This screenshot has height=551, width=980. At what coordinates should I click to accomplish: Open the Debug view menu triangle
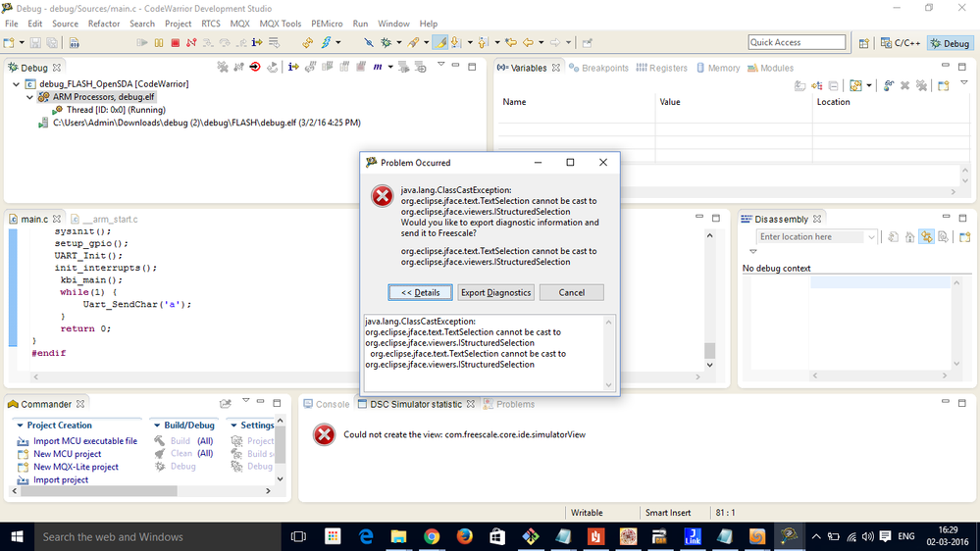coord(440,65)
